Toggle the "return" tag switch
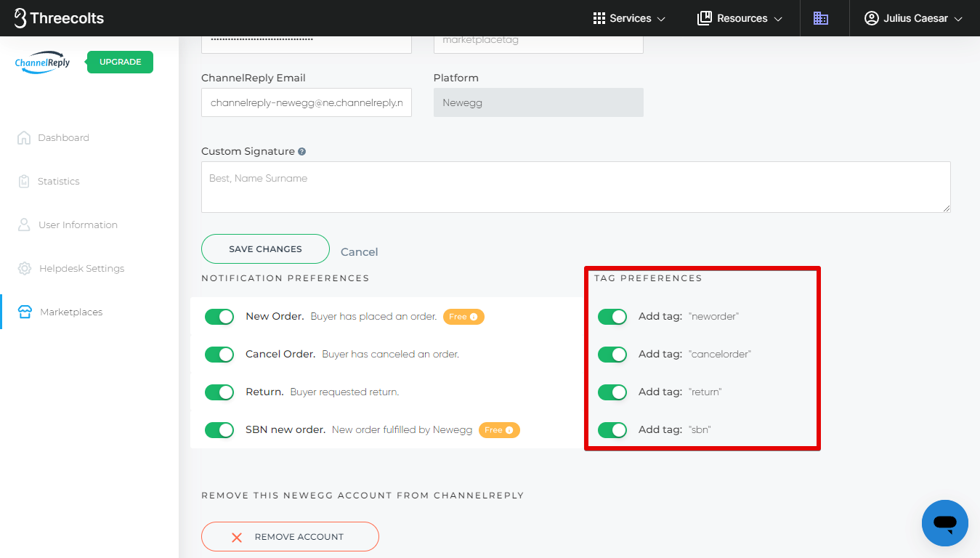 (x=612, y=392)
